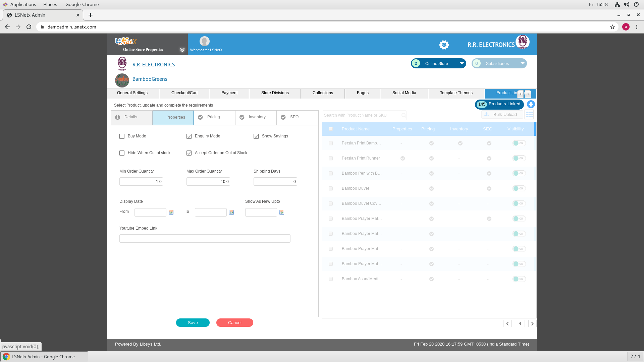
Task: Click the blue plus add product icon
Action: pyautogui.click(x=531, y=104)
